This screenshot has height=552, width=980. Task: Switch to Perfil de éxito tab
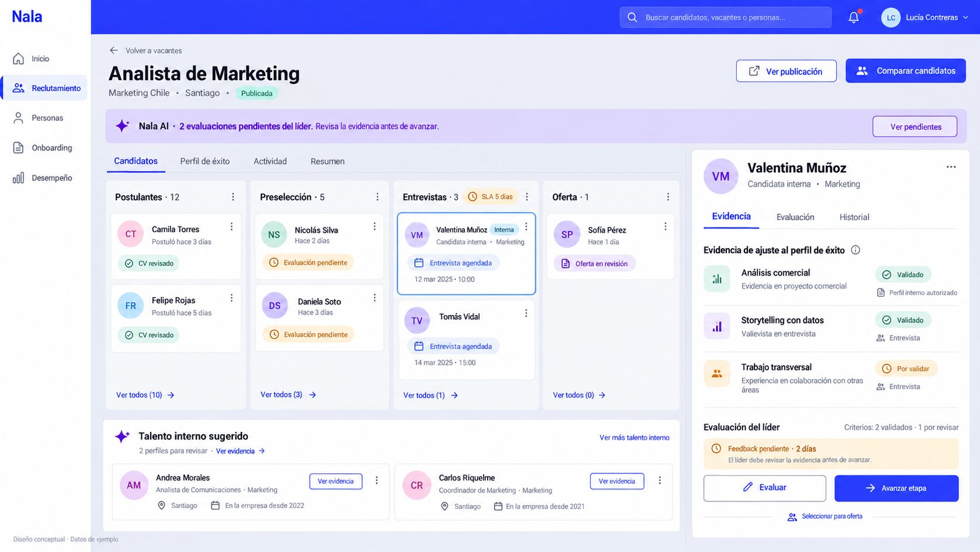205,161
